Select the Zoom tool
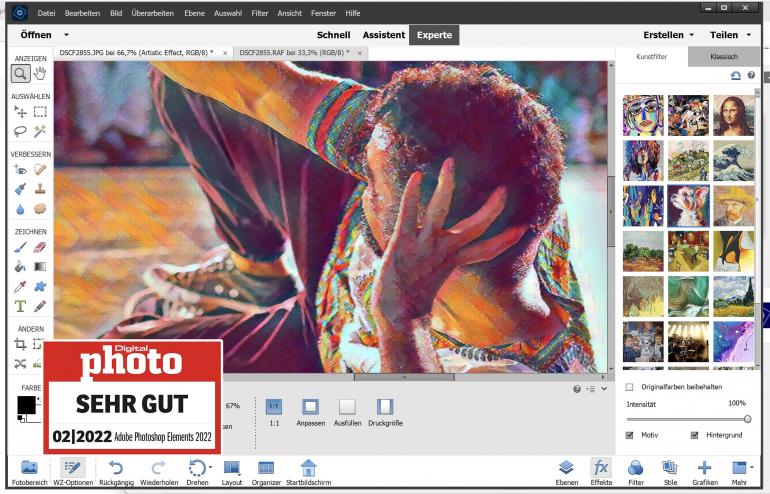 (x=20, y=74)
